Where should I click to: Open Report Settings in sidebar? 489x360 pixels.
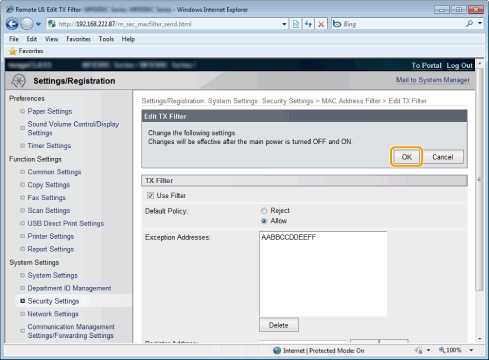pos(51,249)
